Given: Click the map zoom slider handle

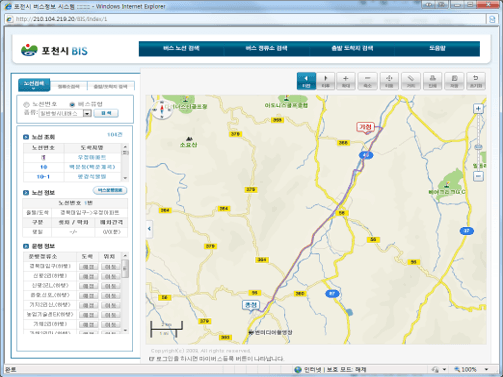Looking at the screenshot, I should click(478, 147).
